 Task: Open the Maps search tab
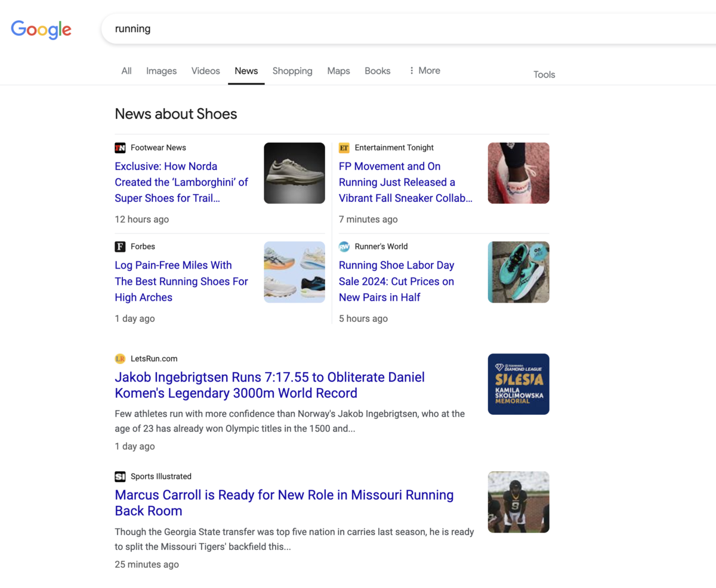click(338, 70)
